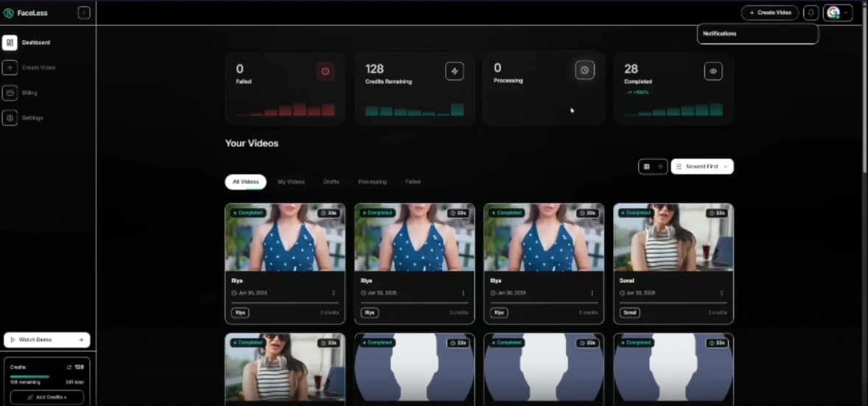Image resolution: width=868 pixels, height=406 pixels.
Task: Switch to the Drafts tab
Action: [x=331, y=181]
